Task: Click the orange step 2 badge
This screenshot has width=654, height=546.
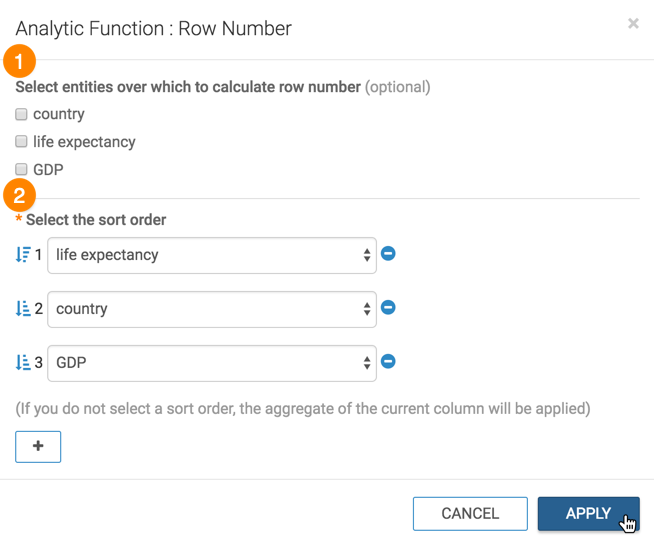Action: tap(20, 194)
